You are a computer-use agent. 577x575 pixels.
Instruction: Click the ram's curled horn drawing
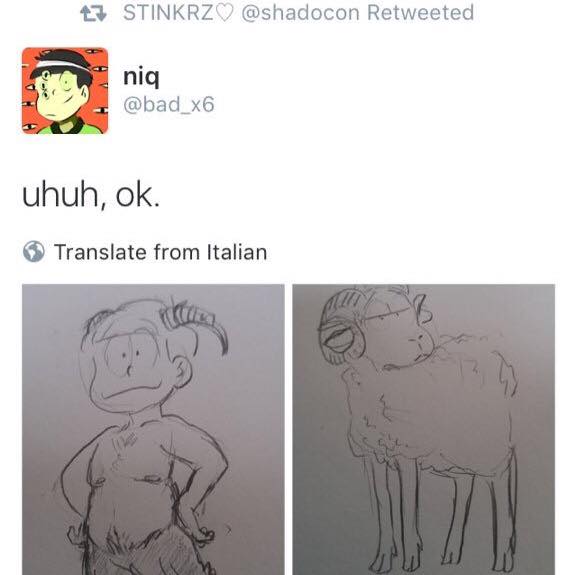340,327
